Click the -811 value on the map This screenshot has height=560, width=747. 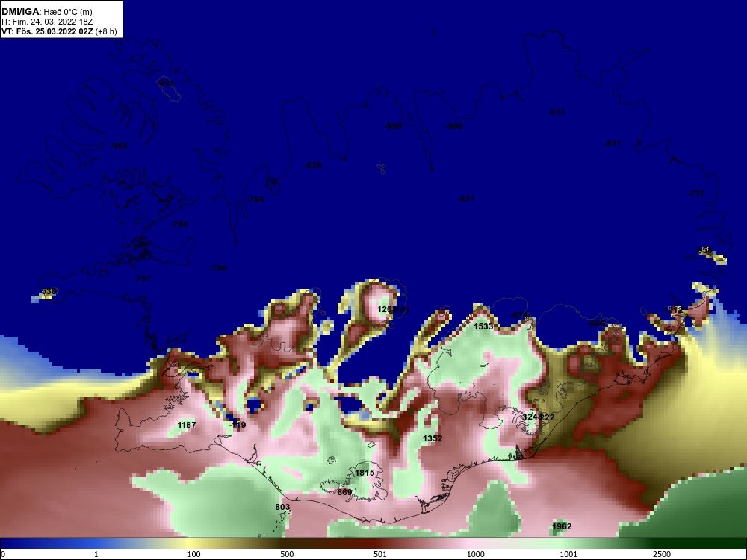[x=613, y=143]
